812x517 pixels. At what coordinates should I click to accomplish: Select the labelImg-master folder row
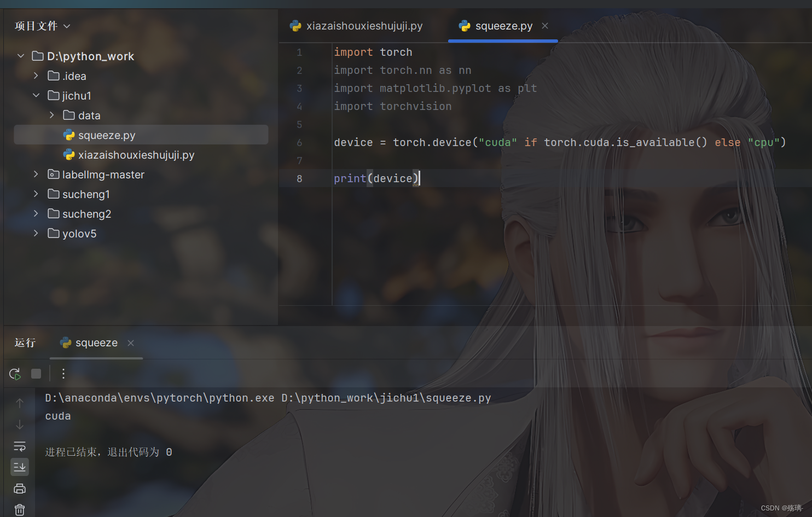coord(141,175)
